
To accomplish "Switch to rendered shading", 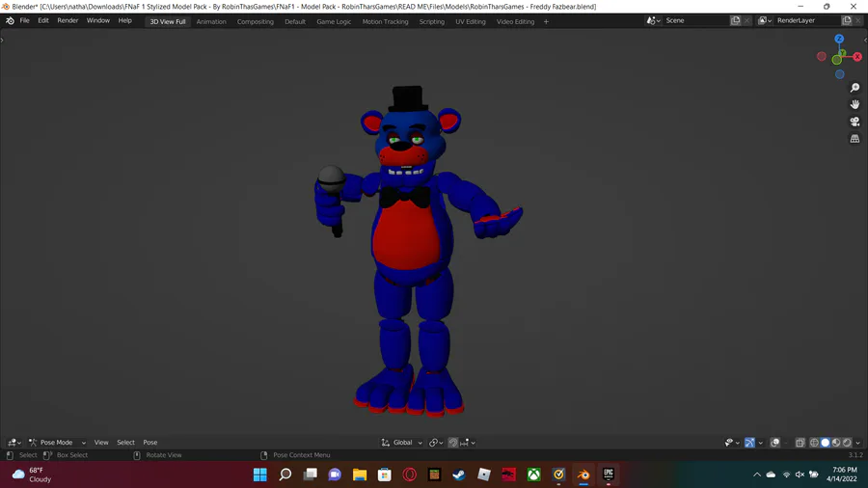I will pos(847,443).
